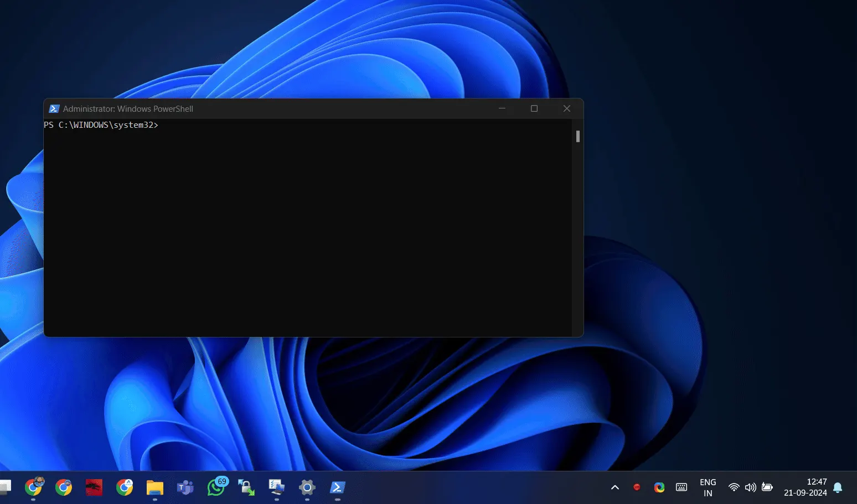Viewport: 857px width, 504px height.
Task: Click the PS C:\WINDOWS\system32> prompt line
Action: (x=101, y=125)
